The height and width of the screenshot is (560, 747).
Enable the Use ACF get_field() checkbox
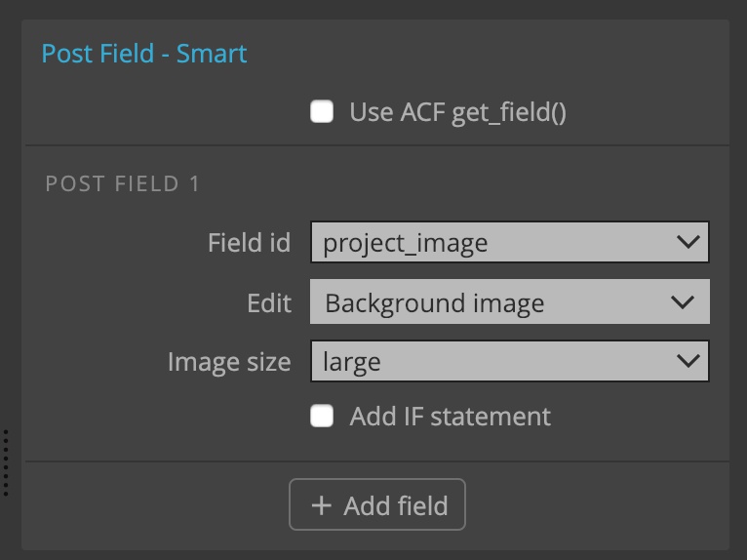322,111
